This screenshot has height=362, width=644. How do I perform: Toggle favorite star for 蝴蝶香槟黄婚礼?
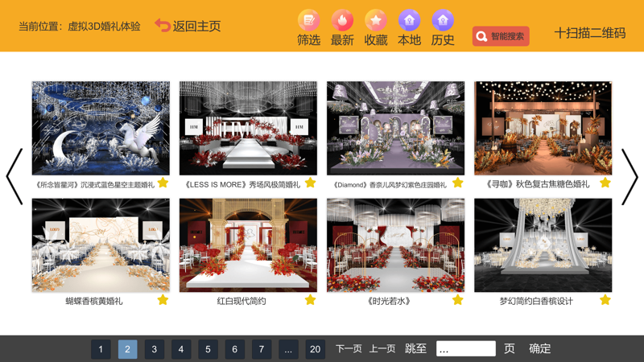click(163, 300)
